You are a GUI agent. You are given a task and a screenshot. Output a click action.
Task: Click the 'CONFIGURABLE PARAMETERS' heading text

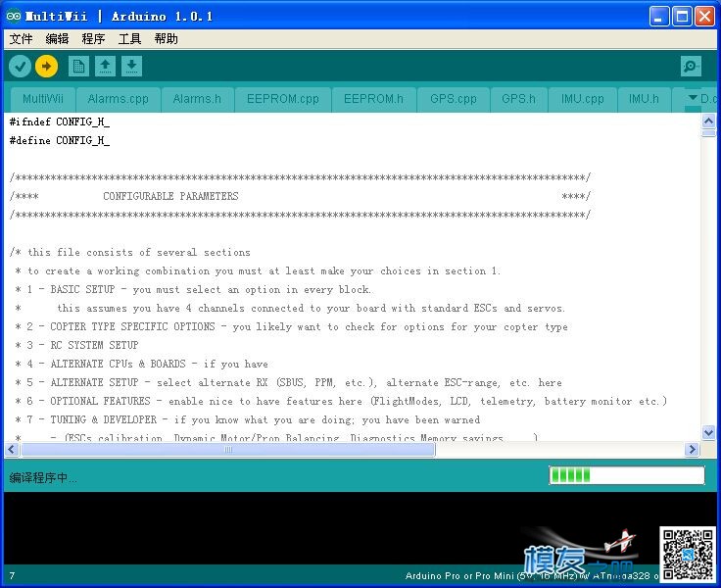[170, 196]
